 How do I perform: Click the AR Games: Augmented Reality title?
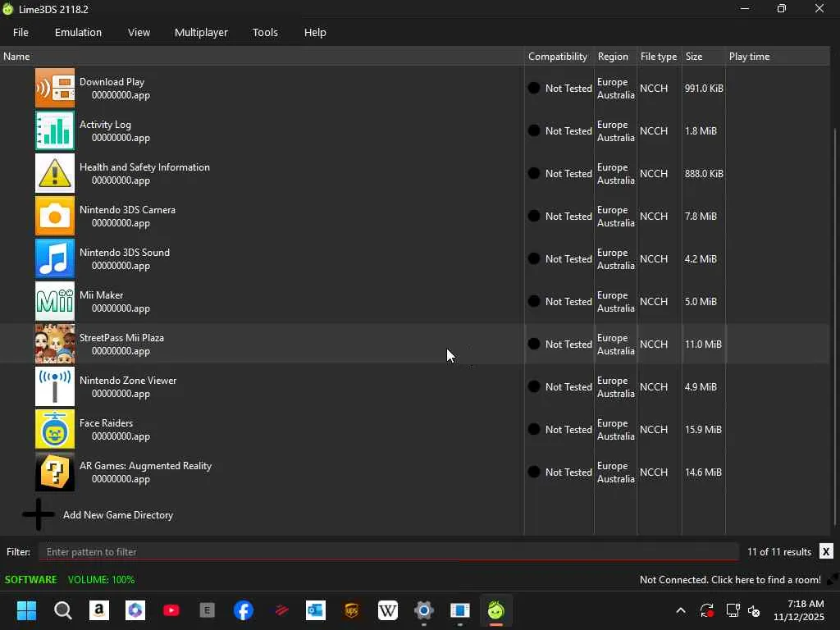click(x=146, y=466)
